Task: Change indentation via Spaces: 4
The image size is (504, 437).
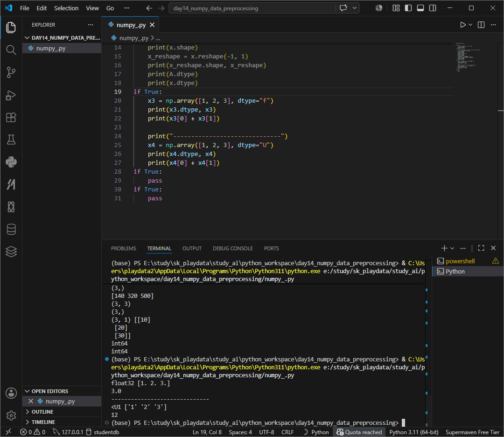Action: coord(240,432)
